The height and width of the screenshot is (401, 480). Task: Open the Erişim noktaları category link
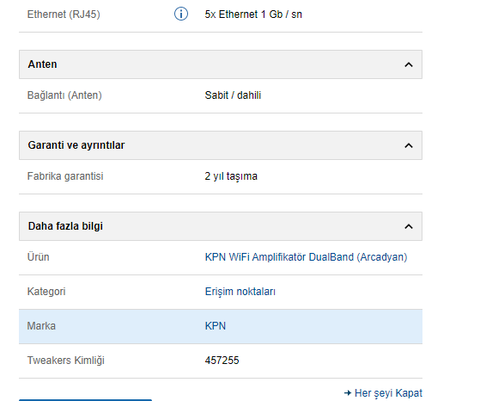click(x=240, y=292)
